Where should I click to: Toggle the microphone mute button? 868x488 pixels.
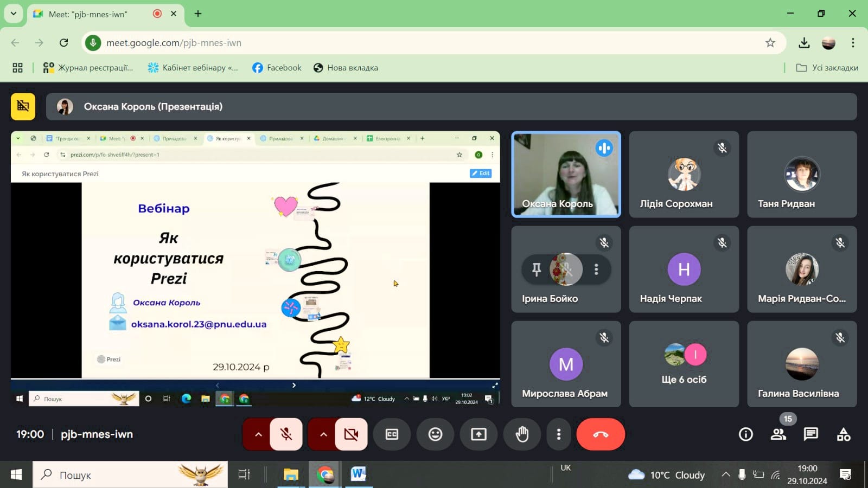pos(286,434)
